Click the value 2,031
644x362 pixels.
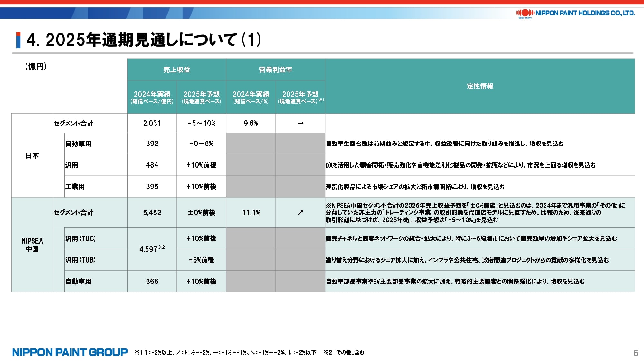pyautogui.click(x=152, y=123)
